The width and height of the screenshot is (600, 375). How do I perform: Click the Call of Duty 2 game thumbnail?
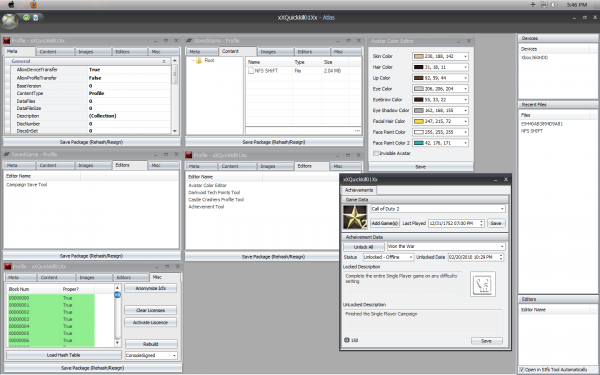(355, 217)
